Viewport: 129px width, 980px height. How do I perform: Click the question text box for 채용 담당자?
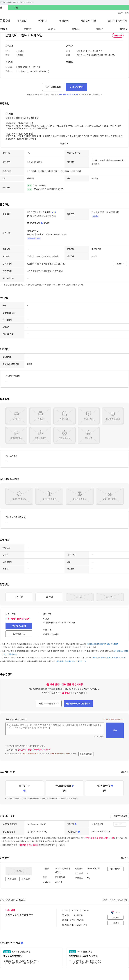[55, 729]
